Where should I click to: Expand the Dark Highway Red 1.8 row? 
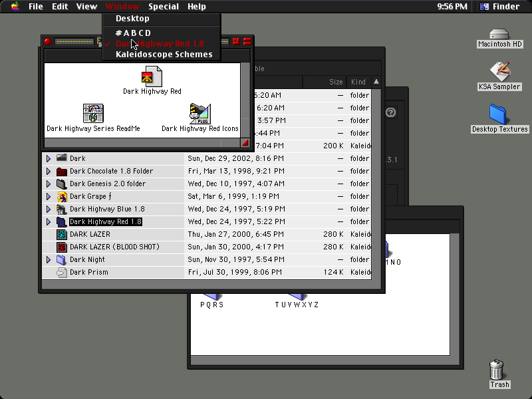[x=48, y=221]
